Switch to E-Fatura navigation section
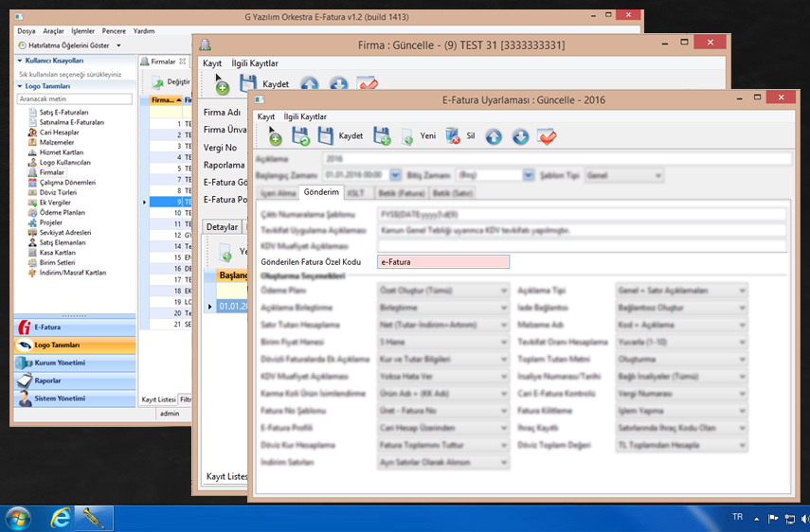This screenshot has height=532, width=810. (x=75, y=328)
